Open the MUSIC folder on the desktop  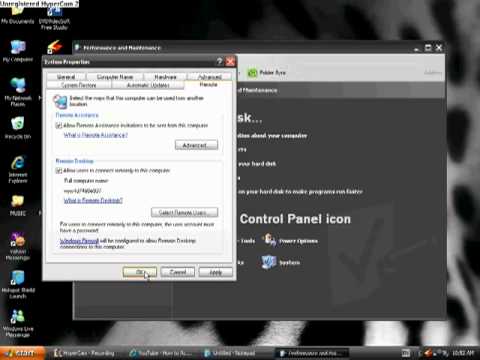tap(18, 205)
